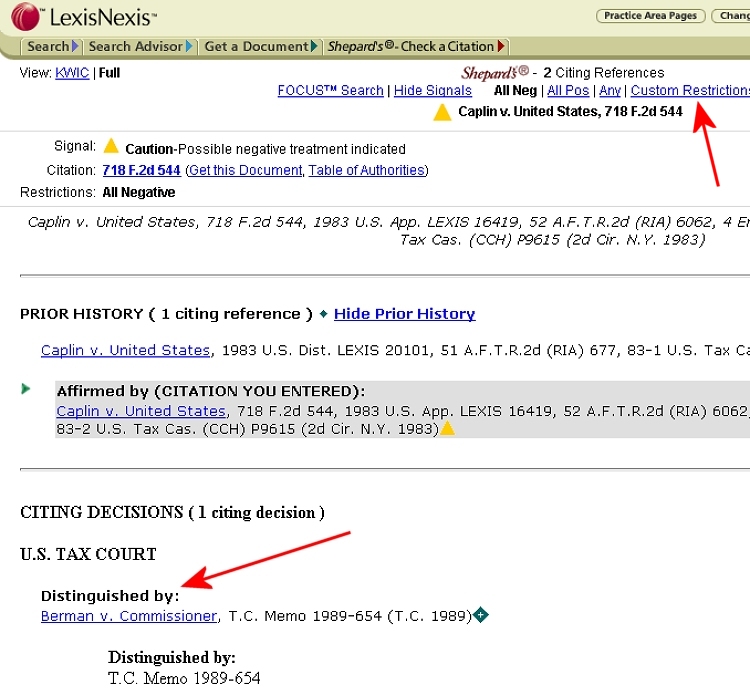The width and height of the screenshot is (750, 695).
Task: Click '2 Citing References' text
Action: (x=604, y=73)
